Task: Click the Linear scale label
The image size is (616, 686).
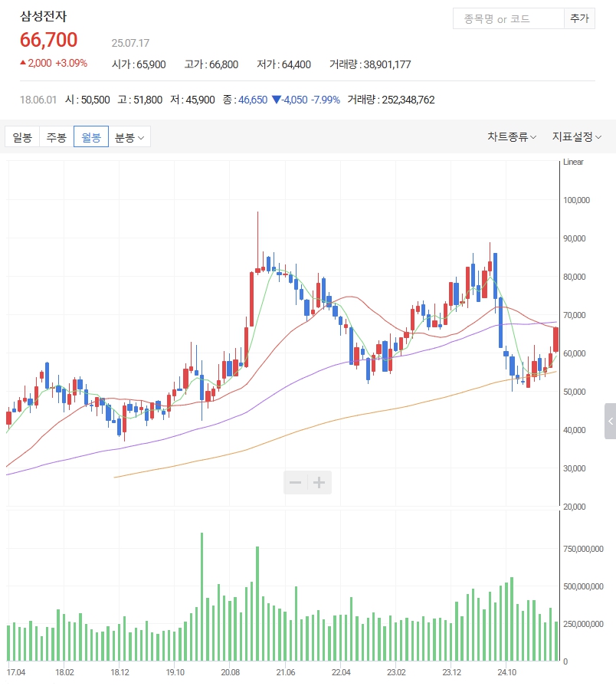Action: (573, 162)
